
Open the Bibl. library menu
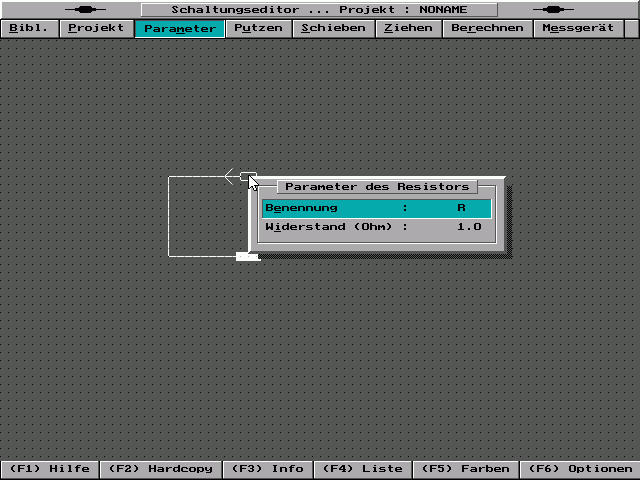pos(29,28)
